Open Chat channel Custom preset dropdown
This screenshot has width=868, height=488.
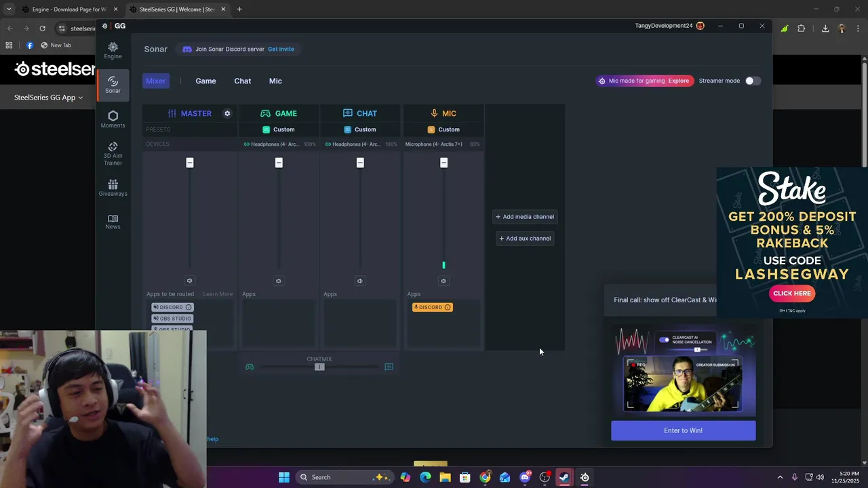(x=360, y=129)
